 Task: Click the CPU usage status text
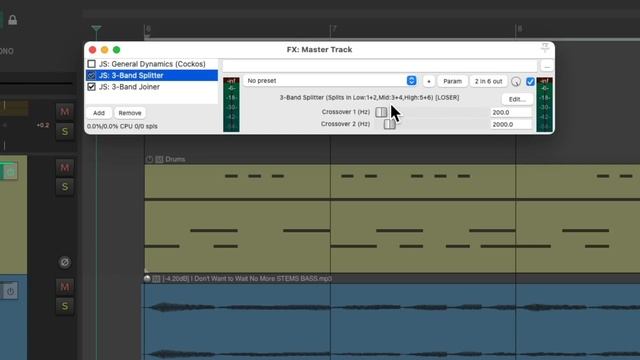pos(122,126)
